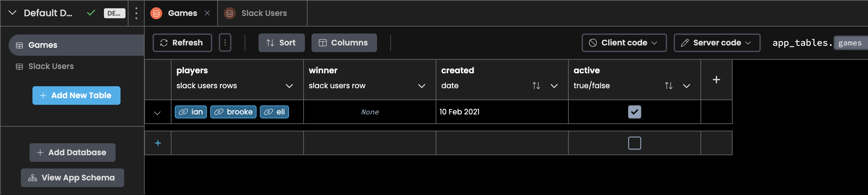The height and width of the screenshot is (195, 868).
Task: Uncheck the active checkbox for the first row
Action: [x=634, y=112]
